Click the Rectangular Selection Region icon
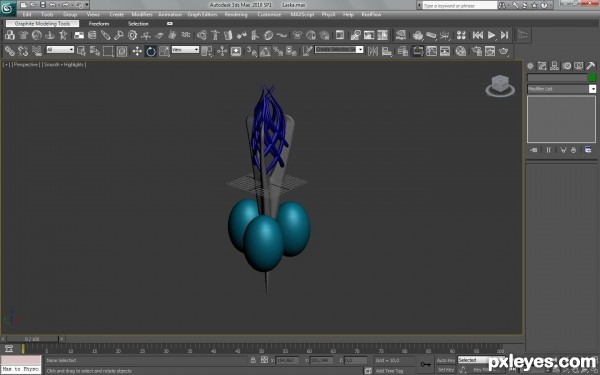Screen dimensions: 600x375 click(x=108, y=51)
